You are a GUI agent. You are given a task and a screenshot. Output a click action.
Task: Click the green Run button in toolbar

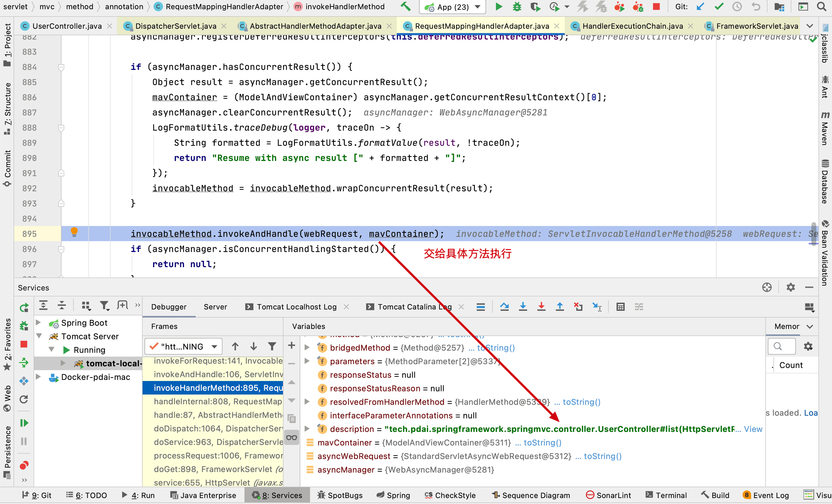click(x=498, y=7)
